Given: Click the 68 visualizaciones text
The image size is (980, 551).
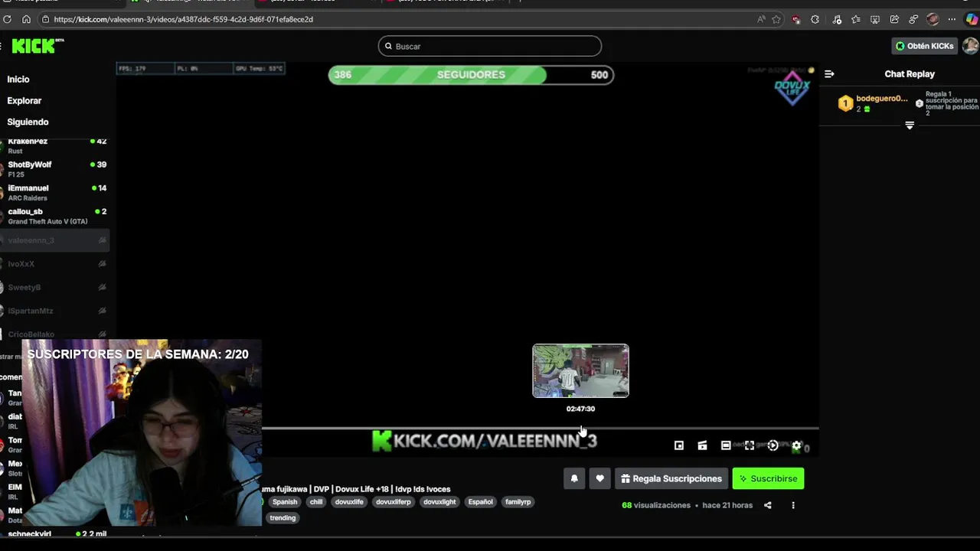Looking at the screenshot, I should tap(656, 505).
